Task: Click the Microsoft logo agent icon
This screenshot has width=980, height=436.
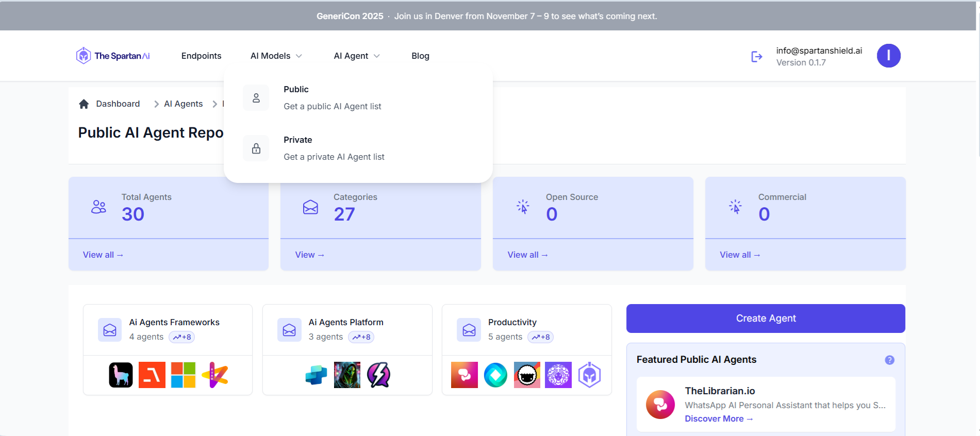Action: pyautogui.click(x=183, y=375)
